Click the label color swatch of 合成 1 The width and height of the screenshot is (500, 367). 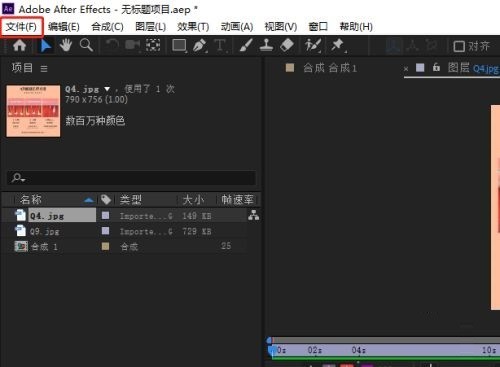point(105,246)
